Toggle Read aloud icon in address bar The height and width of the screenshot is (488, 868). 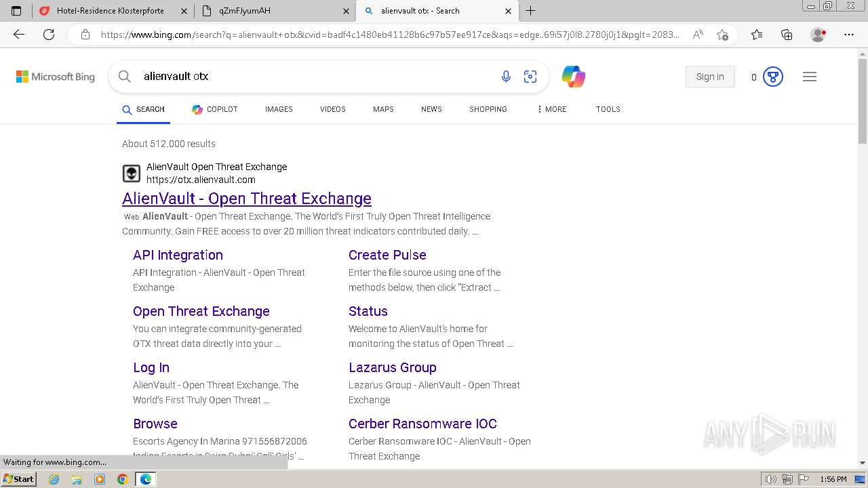coord(697,35)
